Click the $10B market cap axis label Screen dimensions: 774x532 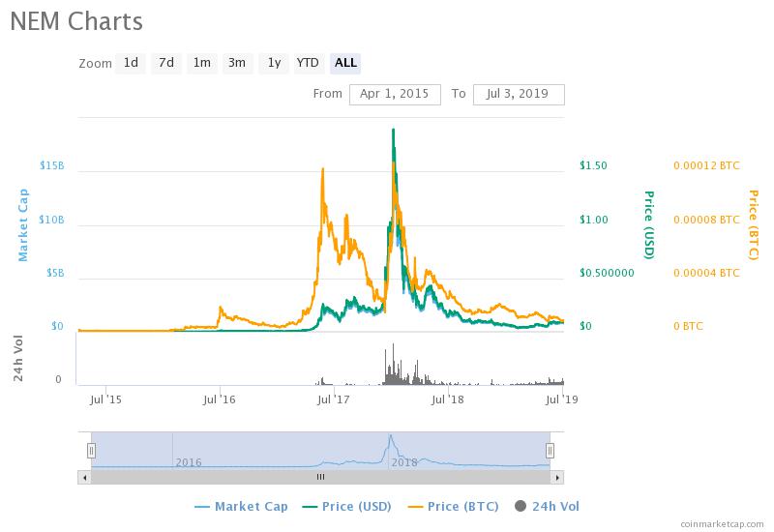[51, 220]
